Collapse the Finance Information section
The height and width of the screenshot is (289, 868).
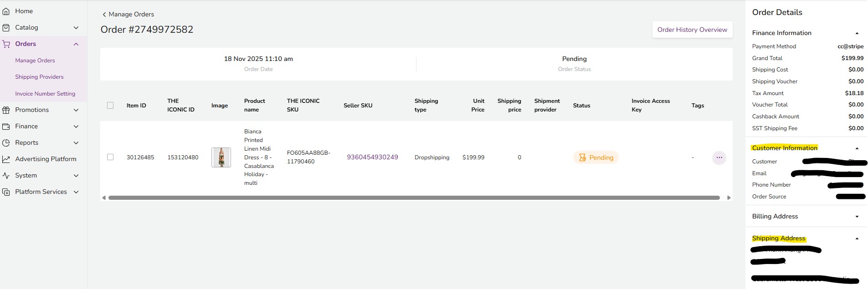pyautogui.click(x=857, y=33)
